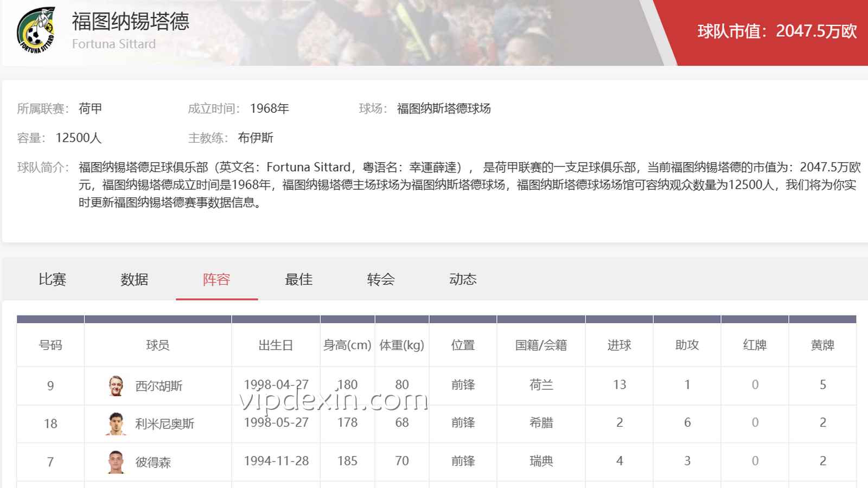The width and height of the screenshot is (868, 488).
Task: Open the 动态 tab
Action: tap(463, 279)
